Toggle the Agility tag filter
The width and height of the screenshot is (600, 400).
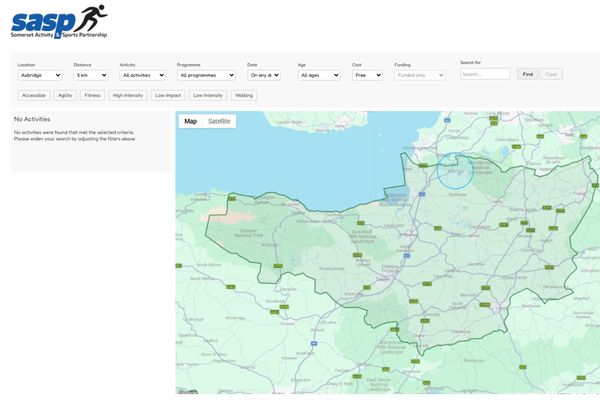65,95
